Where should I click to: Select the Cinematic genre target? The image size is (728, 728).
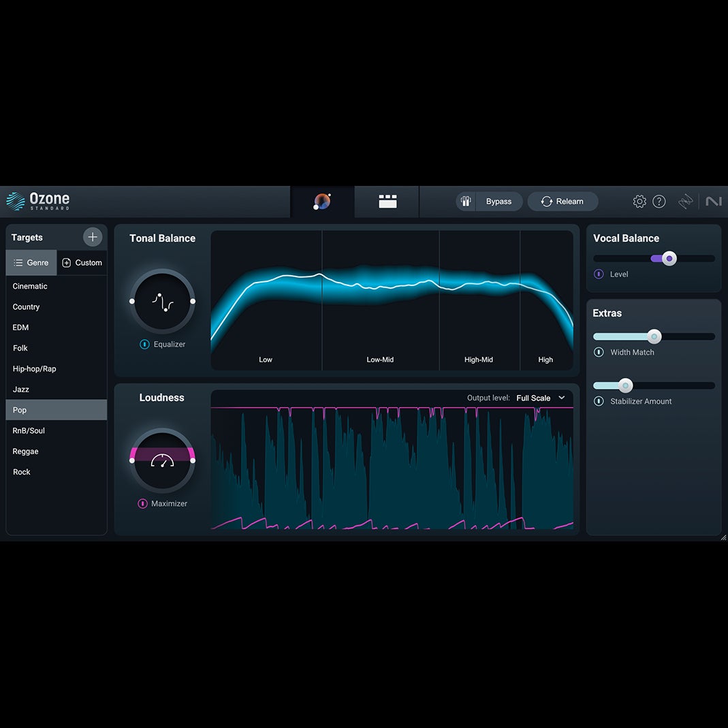(56, 286)
